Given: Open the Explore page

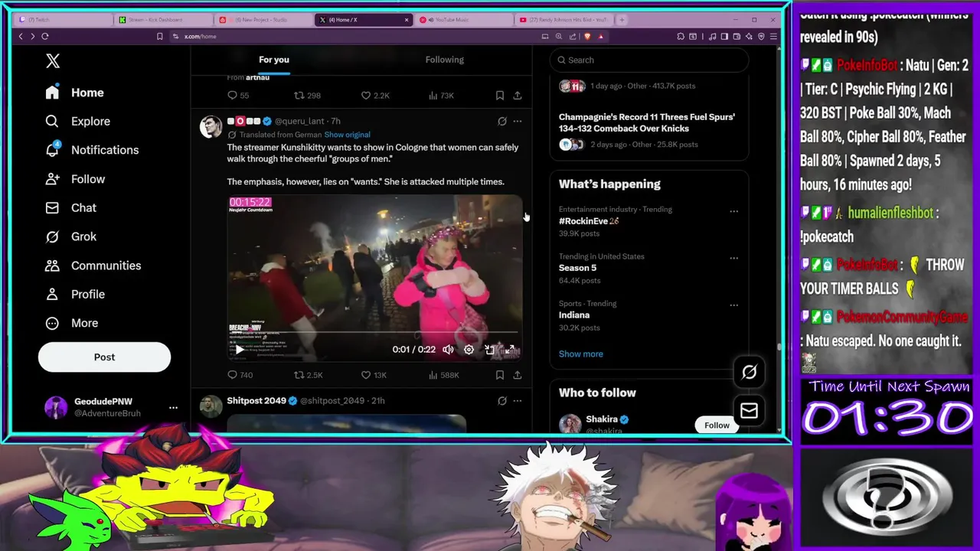Looking at the screenshot, I should [77, 121].
